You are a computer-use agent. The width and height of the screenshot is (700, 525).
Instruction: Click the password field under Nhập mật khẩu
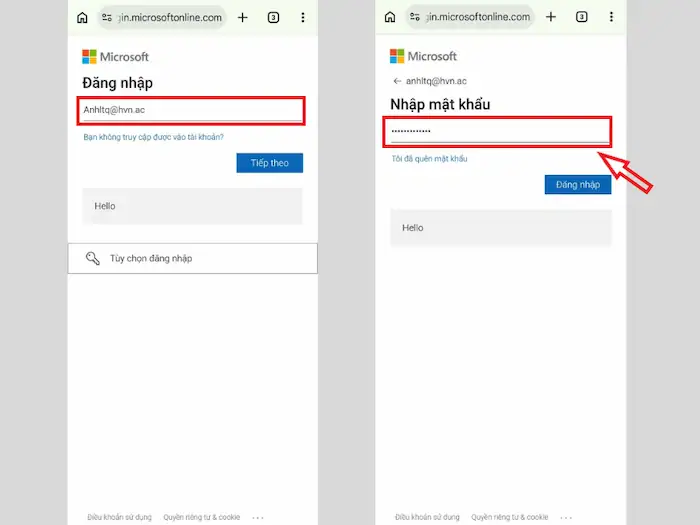[x=497, y=131]
